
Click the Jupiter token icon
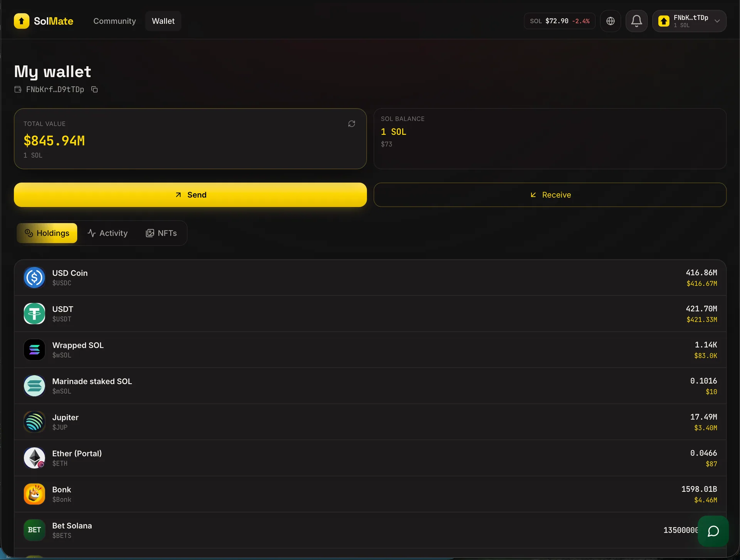click(x=34, y=422)
